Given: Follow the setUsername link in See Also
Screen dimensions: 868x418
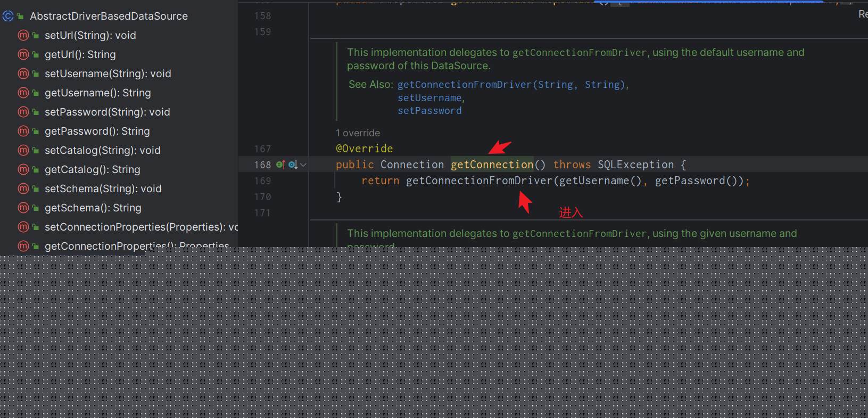Looking at the screenshot, I should 429,98.
